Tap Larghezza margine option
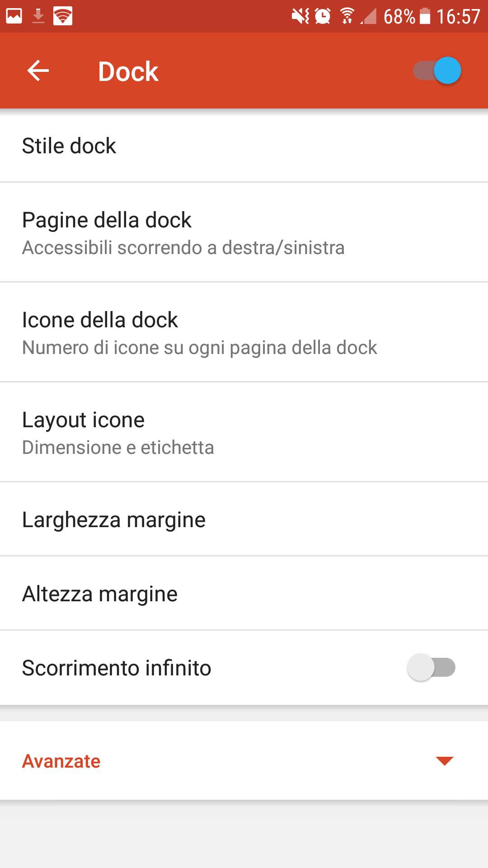The image size is (488, 868). (x=114, y=519)
